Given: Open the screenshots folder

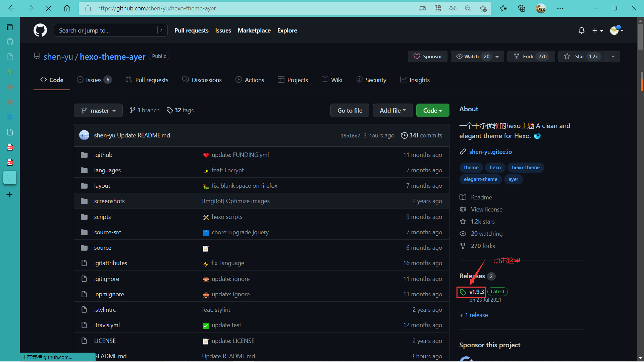Looking at the screenshot, I should 109,201.
